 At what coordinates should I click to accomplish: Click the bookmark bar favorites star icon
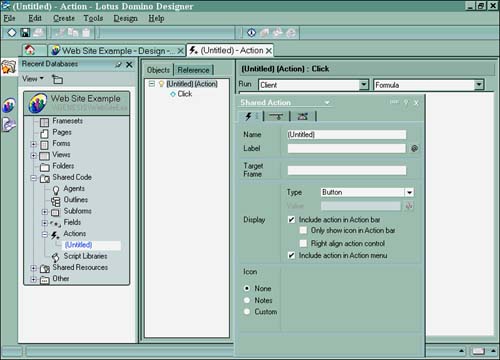pyautogui.click(x=9, y=67)
